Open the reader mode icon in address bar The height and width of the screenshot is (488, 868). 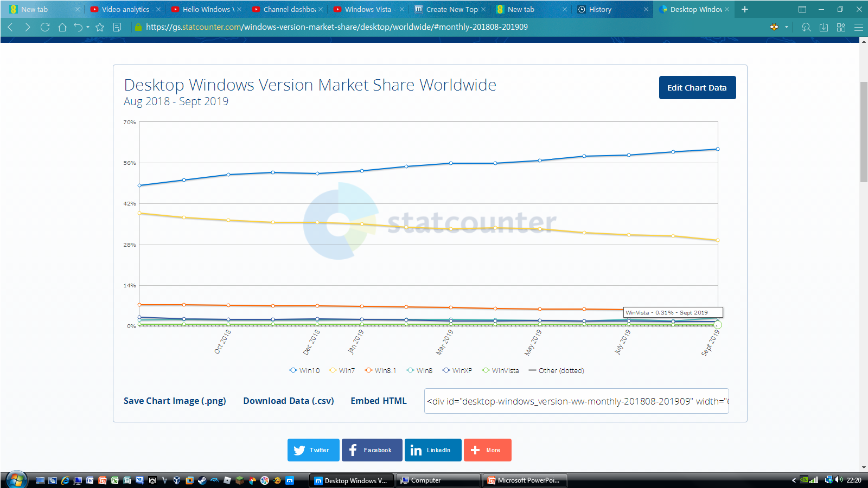[x=117, y=27]
